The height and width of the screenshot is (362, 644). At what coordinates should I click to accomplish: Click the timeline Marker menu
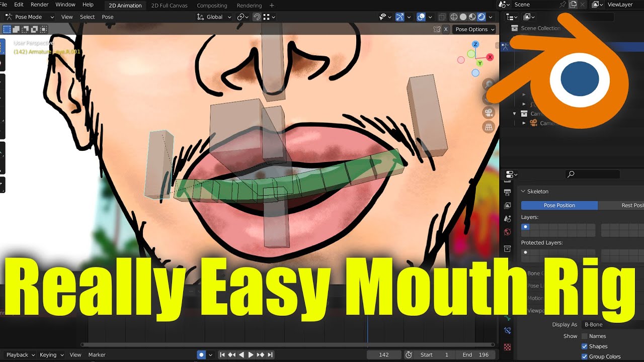pos(97,354)
